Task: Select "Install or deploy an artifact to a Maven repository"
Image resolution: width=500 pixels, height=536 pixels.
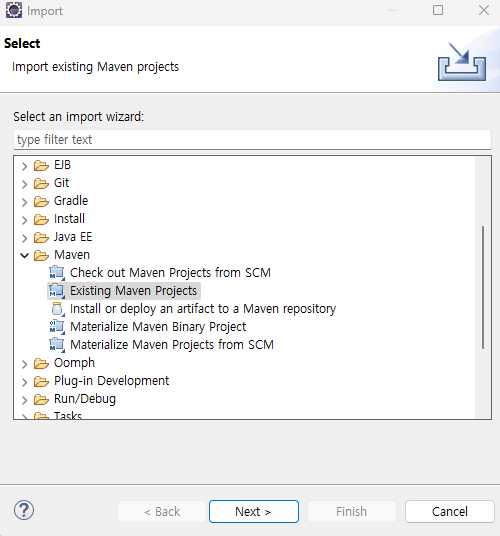Action: coord(203,309)
